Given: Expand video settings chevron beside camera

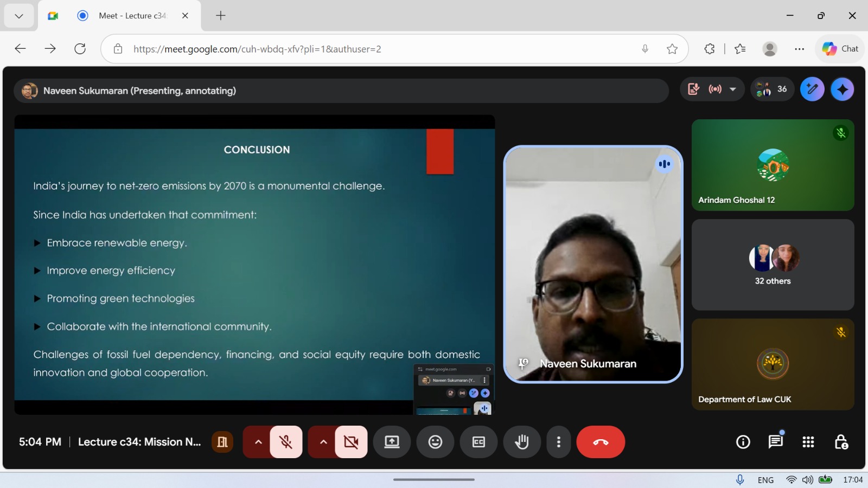Looking at the screenshot, I should pyautogui.click(x=323, y=442).
